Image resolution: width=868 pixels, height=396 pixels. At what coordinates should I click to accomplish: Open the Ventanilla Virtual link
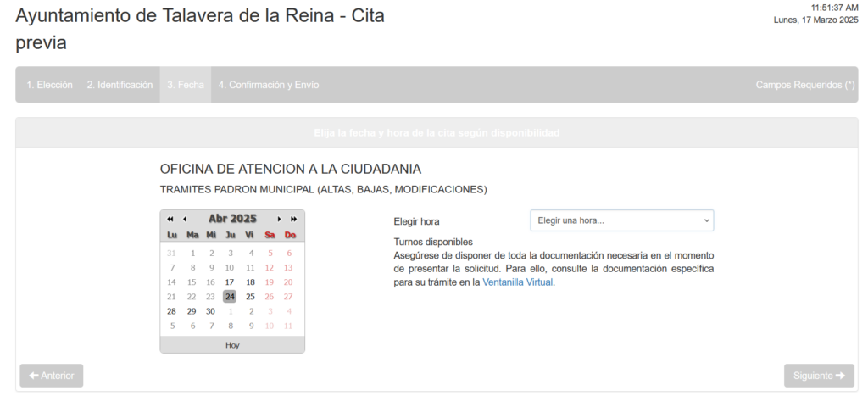[x=517, y=282]
